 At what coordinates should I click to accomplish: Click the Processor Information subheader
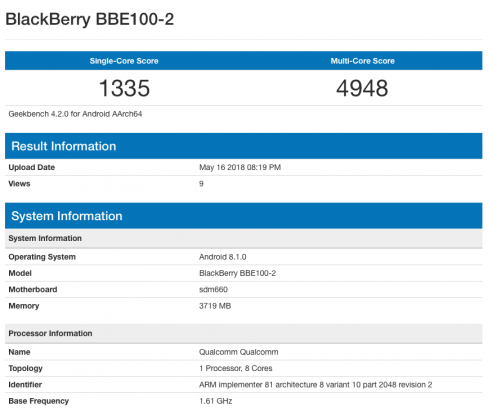pyautogui.click(x=244, y=333)
